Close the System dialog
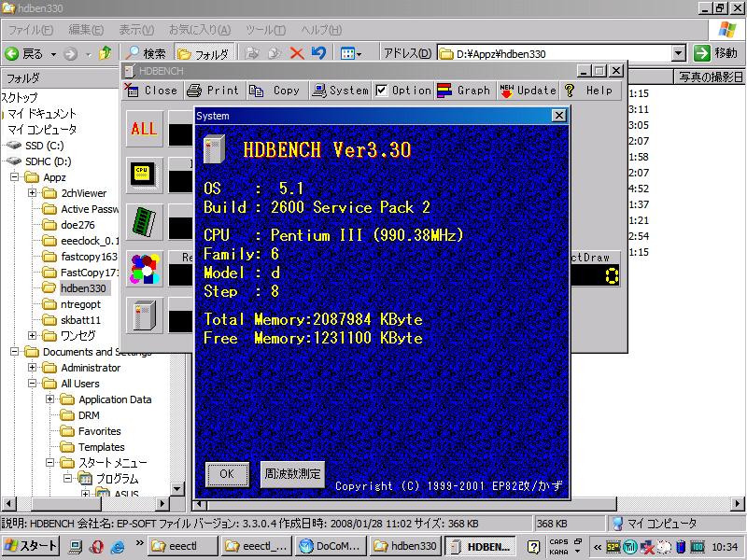Viewport: 747px width, 560px height. 558,116
